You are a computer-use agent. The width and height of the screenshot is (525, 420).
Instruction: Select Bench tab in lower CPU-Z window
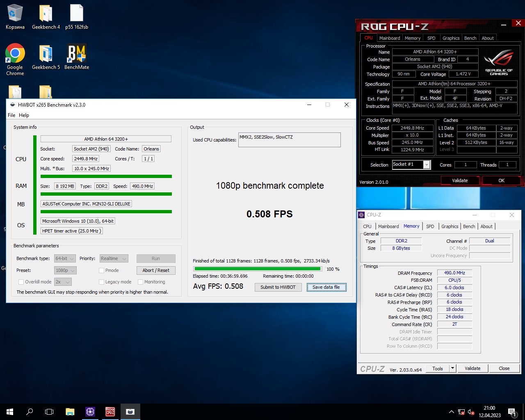pyautogui.click(x=469, y=226)
